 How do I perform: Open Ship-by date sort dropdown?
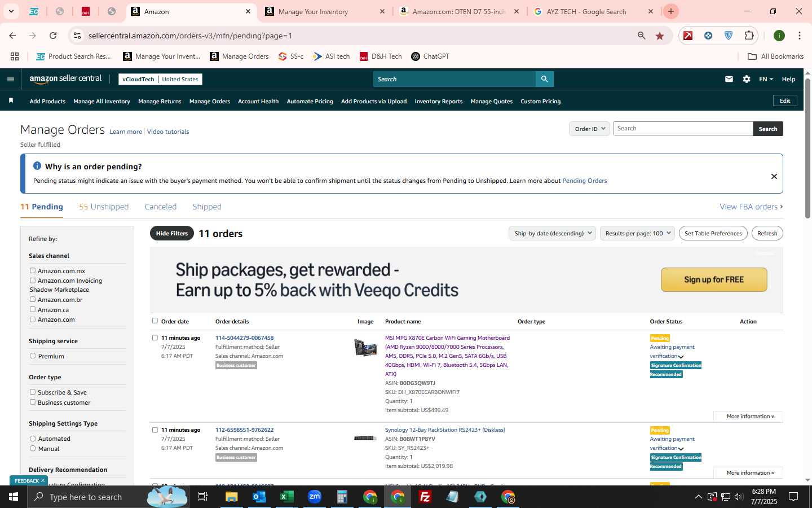click(x=552, y=233)
